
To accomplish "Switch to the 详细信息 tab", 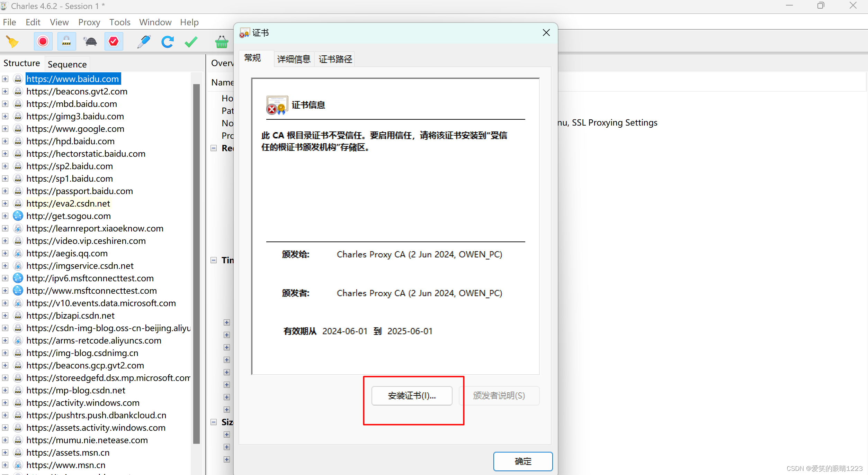I will point(294,59).
